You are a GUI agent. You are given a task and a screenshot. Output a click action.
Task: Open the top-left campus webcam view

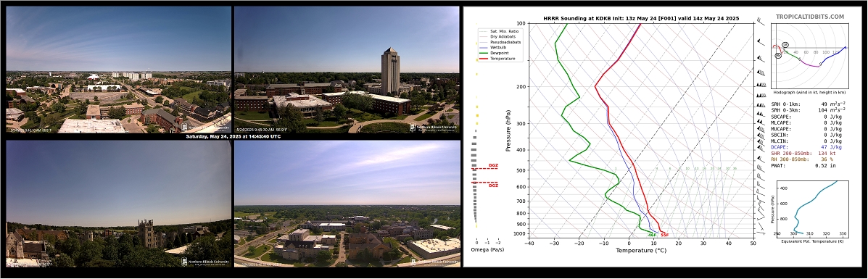point(118,70)
